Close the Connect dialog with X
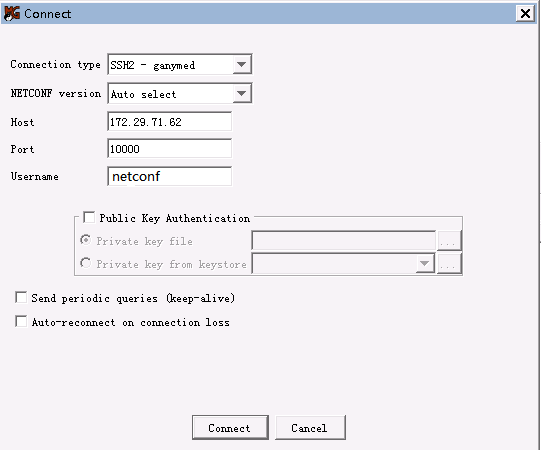541x450 pixels. click(x=525, y=13)
